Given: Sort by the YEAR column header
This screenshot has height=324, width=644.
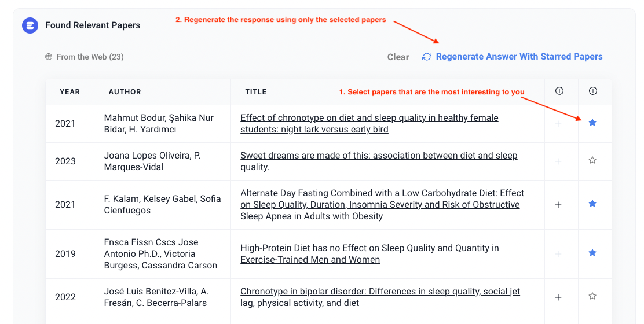Looking at the screenshot, I should tap(70, 92).
